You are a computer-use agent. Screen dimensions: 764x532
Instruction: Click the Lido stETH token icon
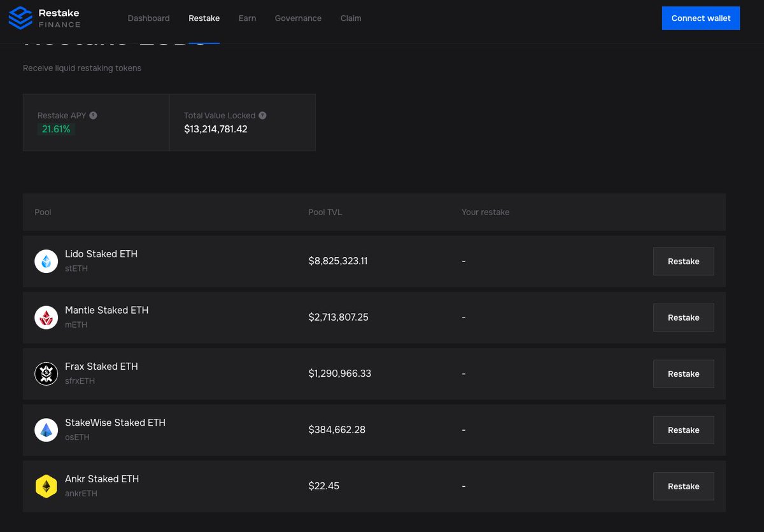[46, 261]
